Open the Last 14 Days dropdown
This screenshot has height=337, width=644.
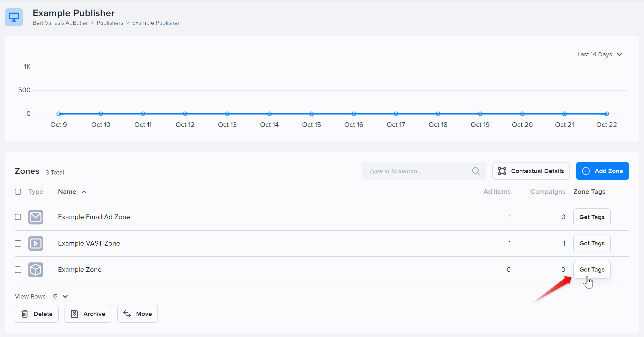tap(600, 54)
